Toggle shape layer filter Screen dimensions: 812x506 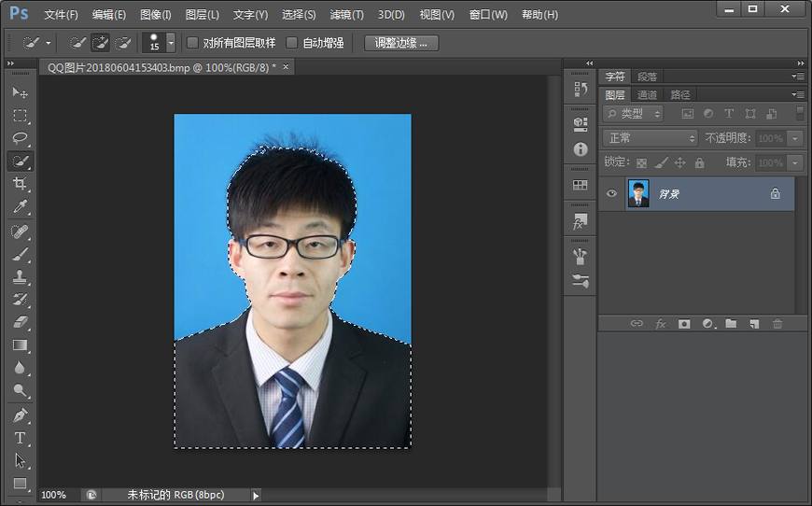click(749, 113)
